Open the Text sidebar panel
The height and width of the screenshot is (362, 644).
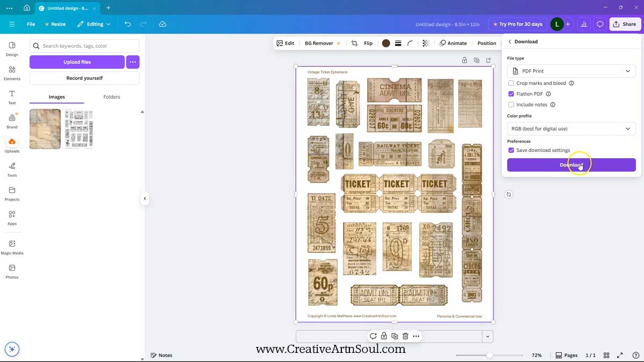pos(12,97)
